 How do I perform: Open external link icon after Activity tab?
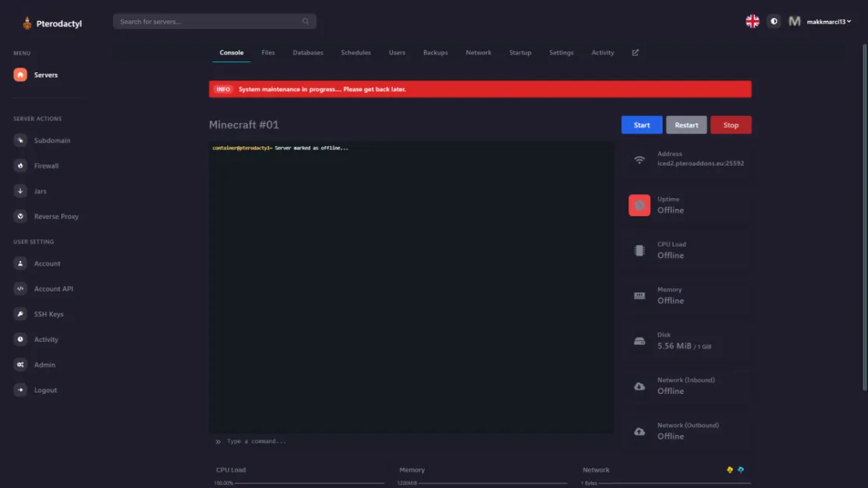point(635,53)
